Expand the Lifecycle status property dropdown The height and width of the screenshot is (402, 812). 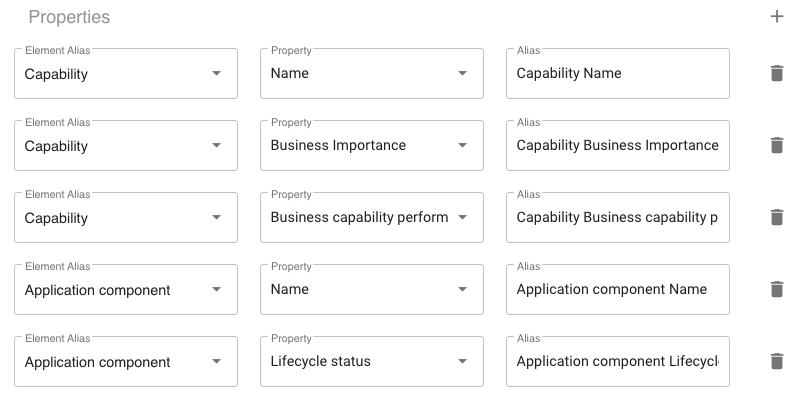pos(371,362)
